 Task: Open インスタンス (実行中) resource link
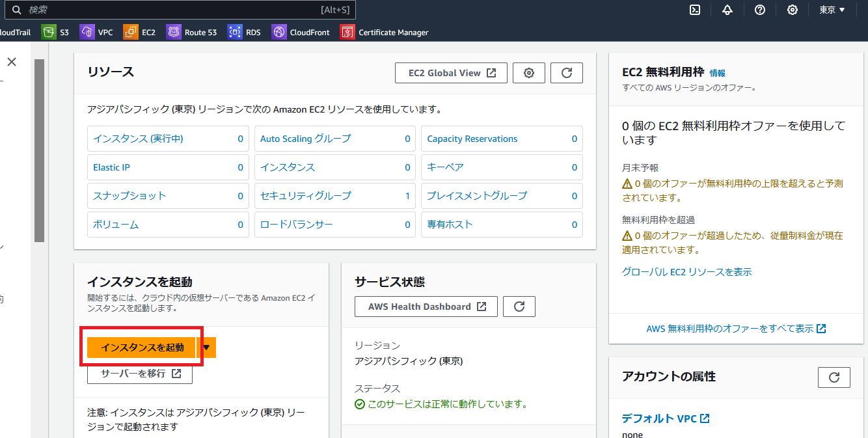138,139
